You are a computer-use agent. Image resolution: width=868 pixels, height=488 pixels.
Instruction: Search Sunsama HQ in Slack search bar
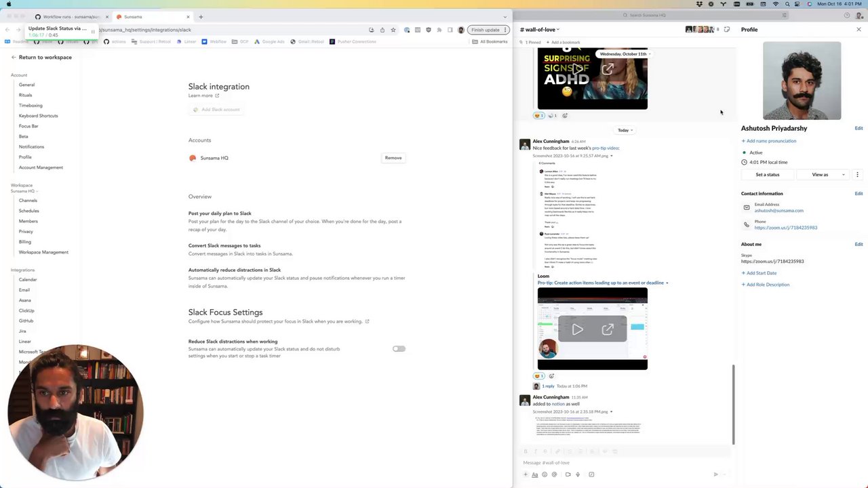pos(705,15)
